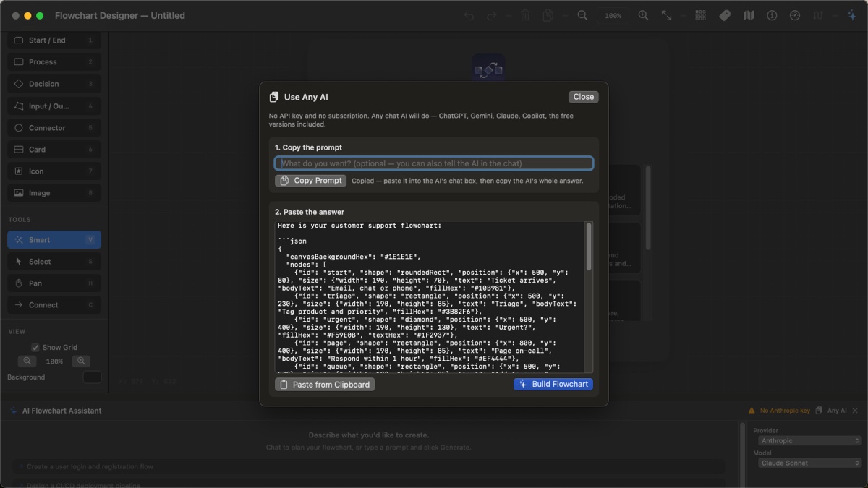Click the toolbar zoom in magnifier

coord(643,15)
